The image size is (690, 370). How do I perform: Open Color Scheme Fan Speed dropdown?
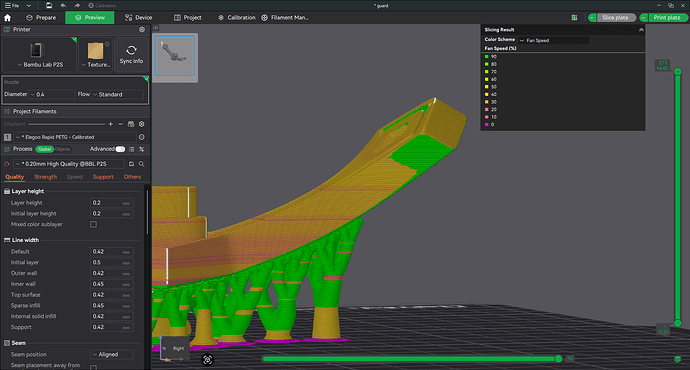click(x=554, y=40)
